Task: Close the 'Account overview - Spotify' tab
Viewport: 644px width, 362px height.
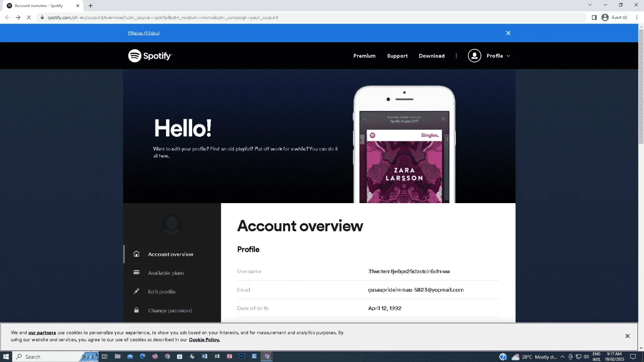Action: tap(78, 6)
